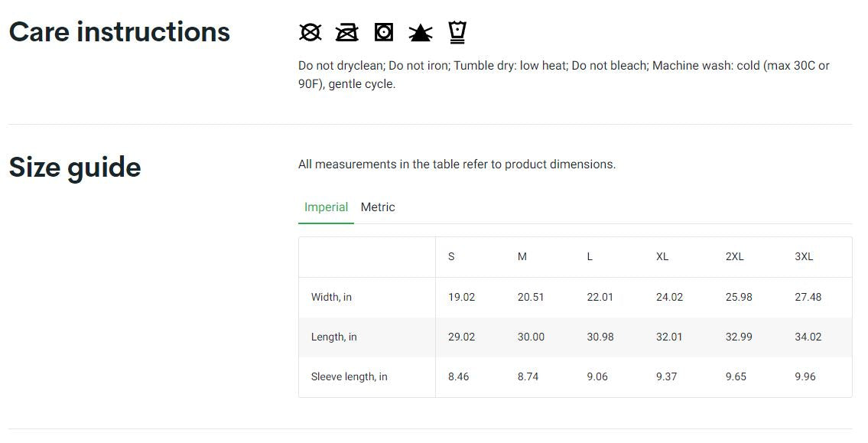Click the do not dryclean icon
Image resolution: width=868 pixels, height=443 pixels.
310,32
